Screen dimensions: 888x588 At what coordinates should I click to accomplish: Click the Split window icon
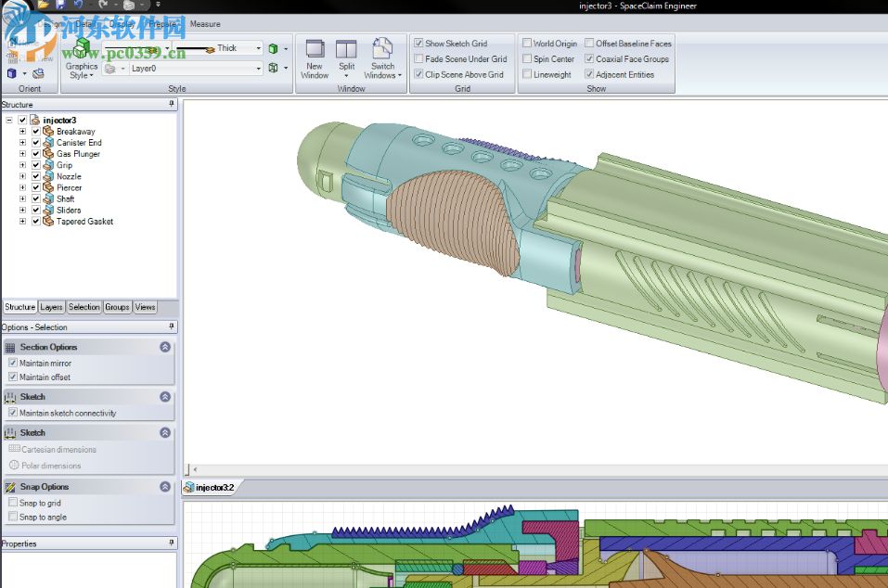(346, 49)
